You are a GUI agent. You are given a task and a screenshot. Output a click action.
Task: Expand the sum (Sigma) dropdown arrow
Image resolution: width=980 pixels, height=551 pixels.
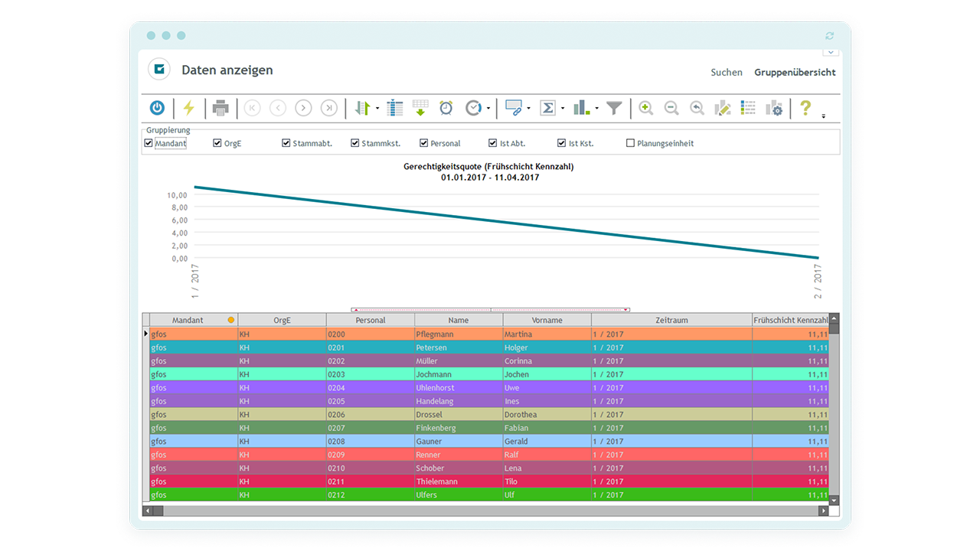tap(563, 109)
